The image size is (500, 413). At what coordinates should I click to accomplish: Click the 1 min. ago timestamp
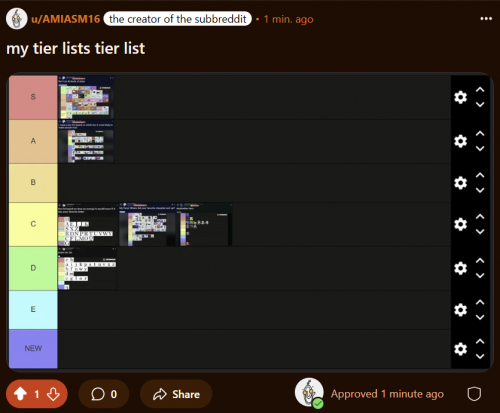[289, 19]
